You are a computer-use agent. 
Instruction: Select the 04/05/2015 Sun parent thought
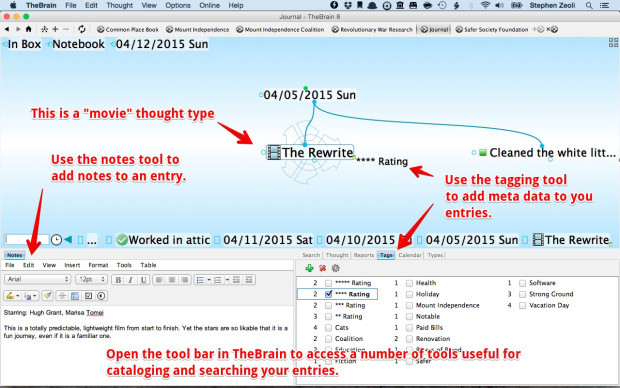tap(309, 95)
